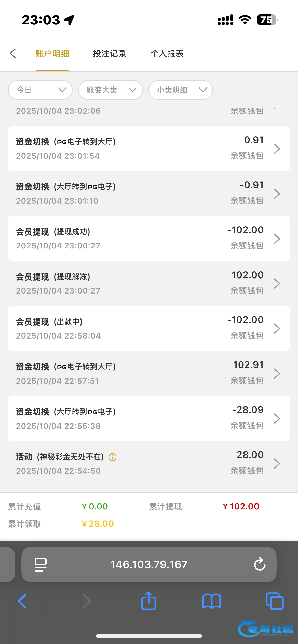This screenshot has width=298, height=644.
Task: Open Safari bookmarks
Action: click(x=212, y=601)
